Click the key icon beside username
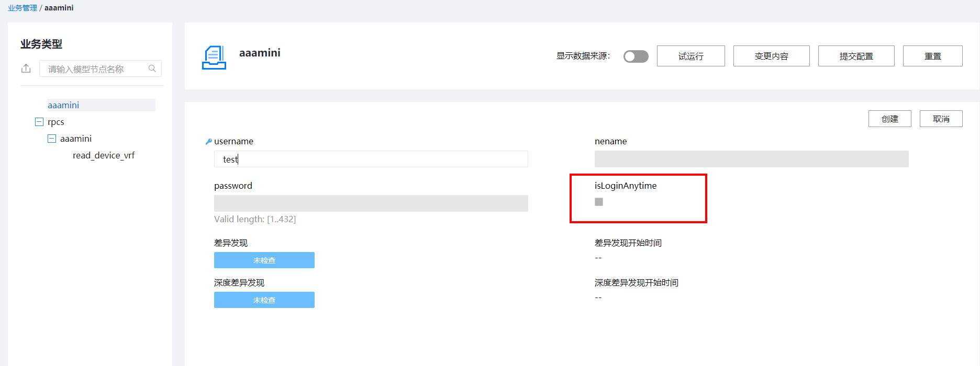The image size is (980, 366). [x=208, y=142]
